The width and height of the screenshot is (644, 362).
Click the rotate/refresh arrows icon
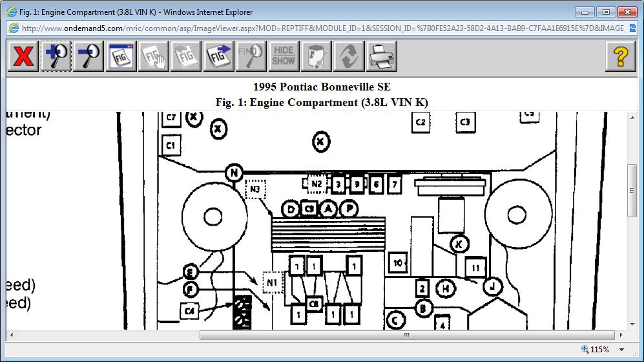click(x=349, y=56)
